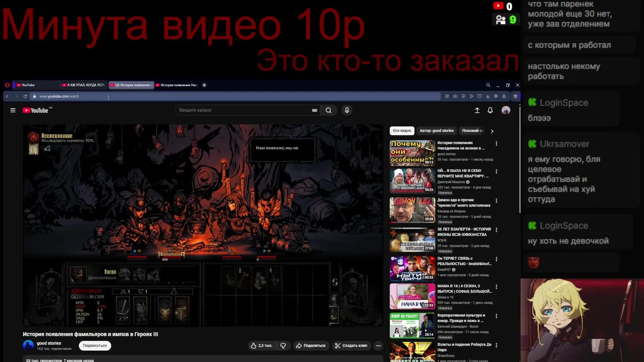Click the 'Поделиться' share button

(310, 345)
